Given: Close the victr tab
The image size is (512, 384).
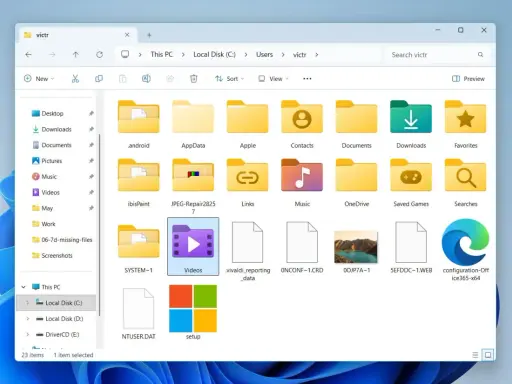Looking at the screenshot, I should 127,35.
